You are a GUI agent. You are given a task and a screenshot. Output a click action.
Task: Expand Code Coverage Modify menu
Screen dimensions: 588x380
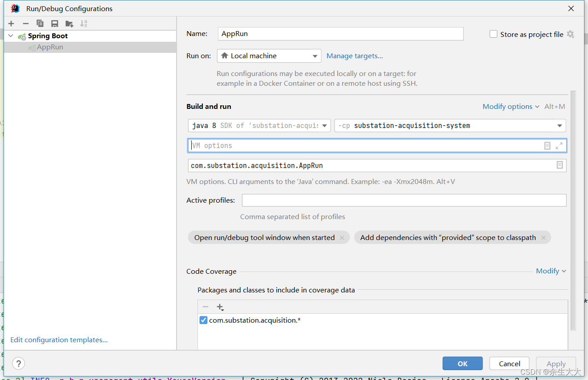click(551, 271)
